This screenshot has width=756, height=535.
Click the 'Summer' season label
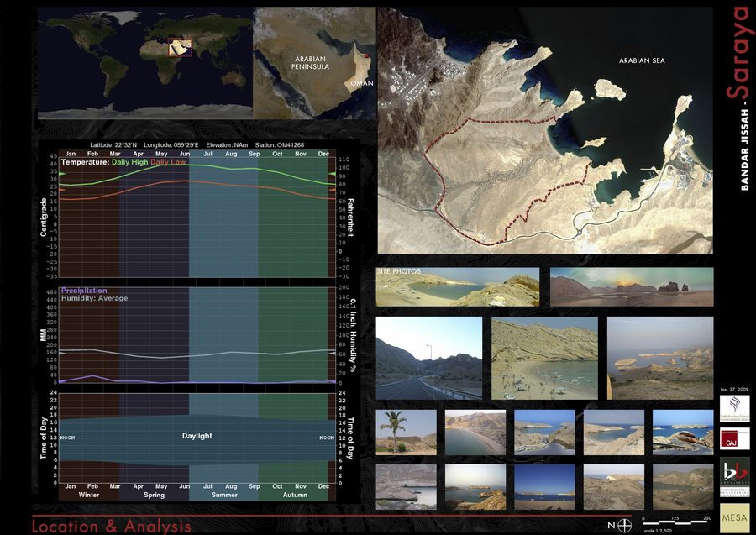tap(224, 495)
